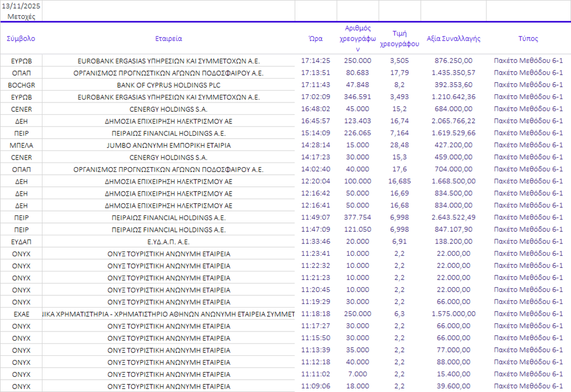The height and width of the screenshot is (392, 571).
Task: Click the JUMBO ΑΝΩΝΥΜΗ ΕΜΠΟΡΙΚΗ ΕΤΑΙΡΙΑ cell
Action: coord(168,145)
